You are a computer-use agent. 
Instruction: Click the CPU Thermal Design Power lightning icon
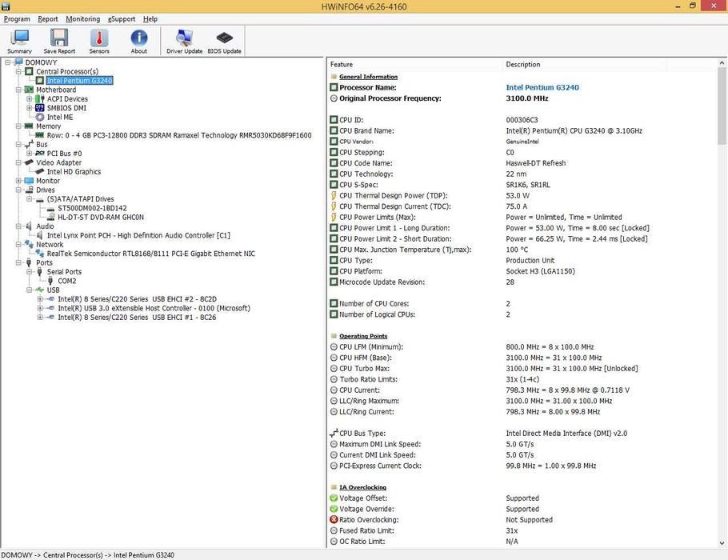[334, 195]
